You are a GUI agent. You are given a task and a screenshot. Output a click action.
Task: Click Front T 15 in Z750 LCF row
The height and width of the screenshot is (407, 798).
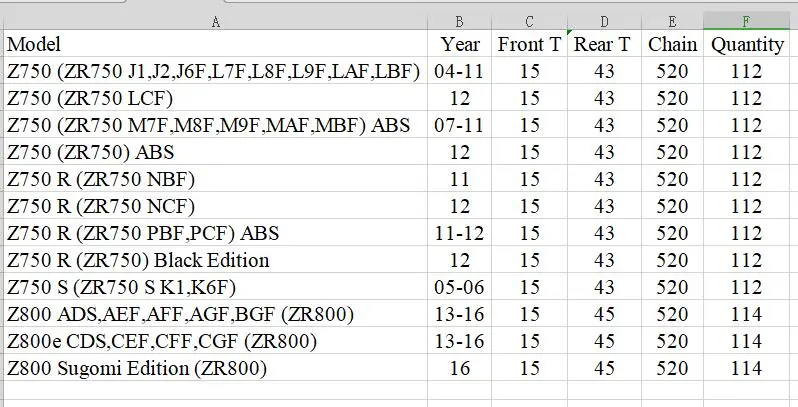pyautogui.click(x=529, y=98)
